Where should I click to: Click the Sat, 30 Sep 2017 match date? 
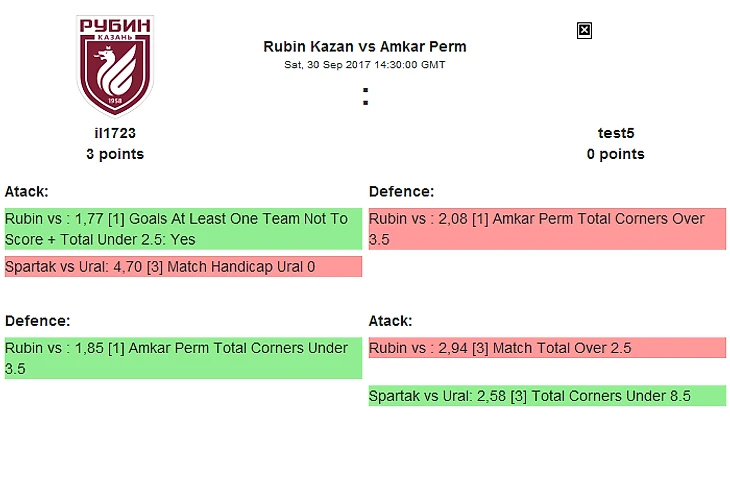[365, 64]
